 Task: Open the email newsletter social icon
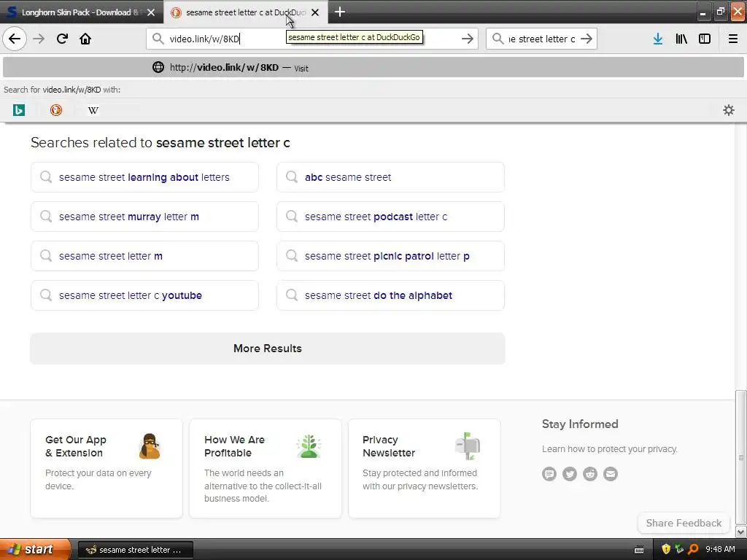click(611, 474)
